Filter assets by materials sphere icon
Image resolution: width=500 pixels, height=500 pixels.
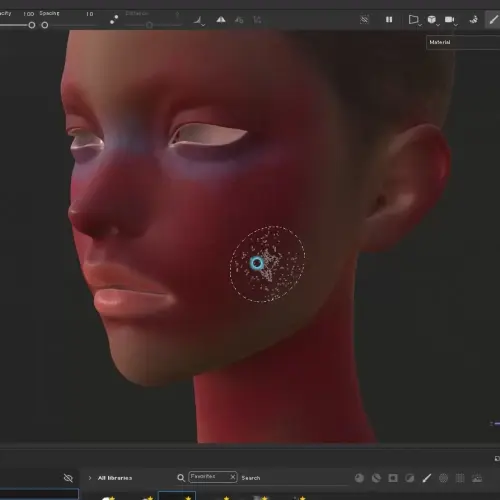(359, 478)
